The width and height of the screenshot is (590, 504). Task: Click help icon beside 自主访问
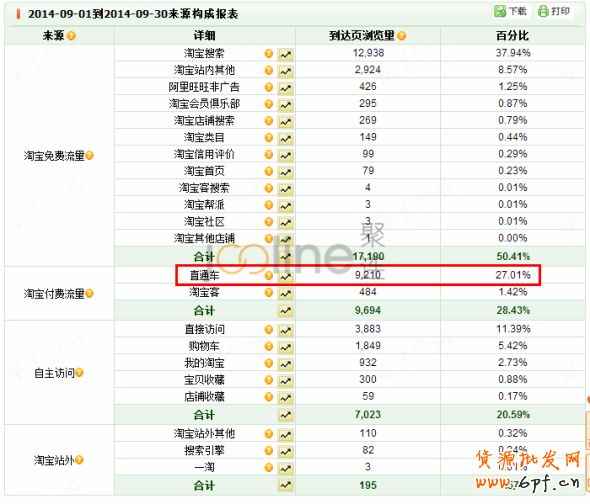click(79, 373)
